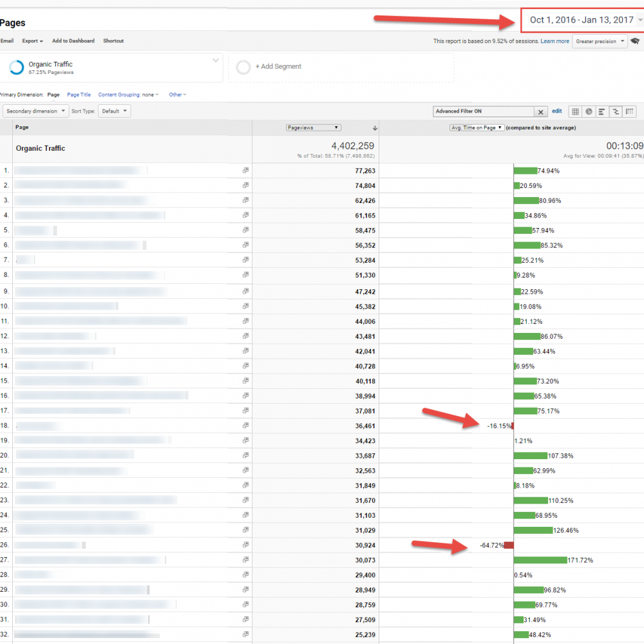Open row 58,475 page external link icon

pyautogui.click(x=245, y=230)
